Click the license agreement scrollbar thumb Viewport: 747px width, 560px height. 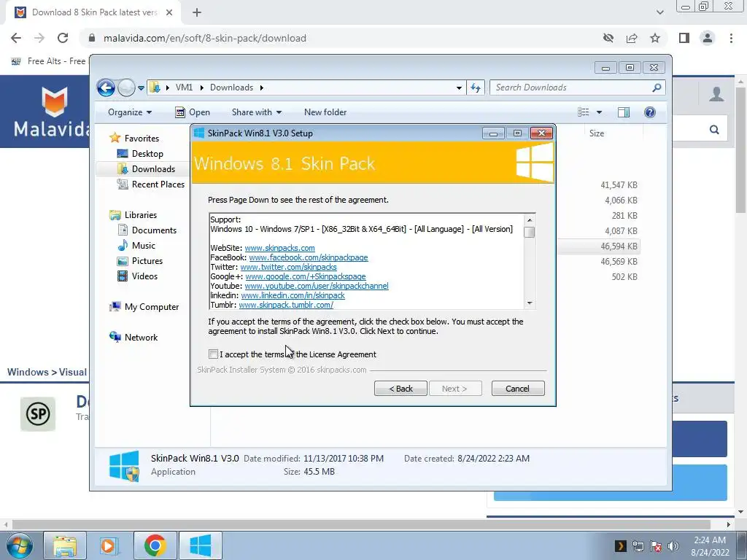(530, 232)
